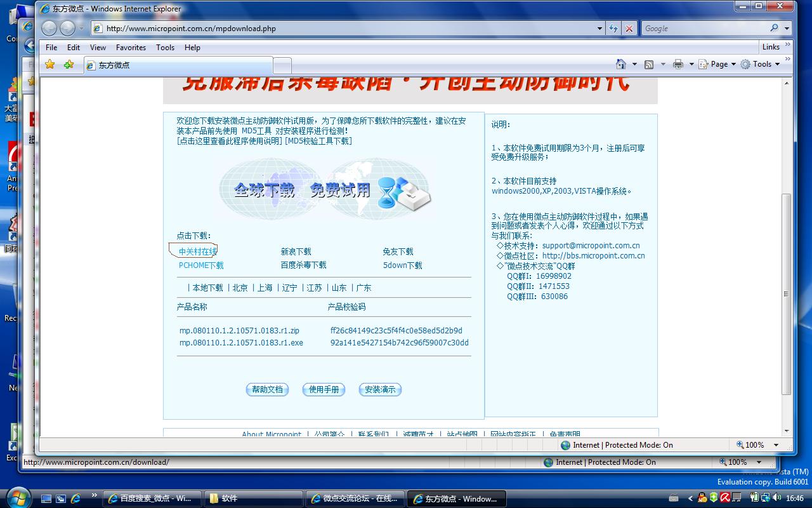Click the Links toolbar label
Viewport: 812px width, 508px height.
pos(771,47)
